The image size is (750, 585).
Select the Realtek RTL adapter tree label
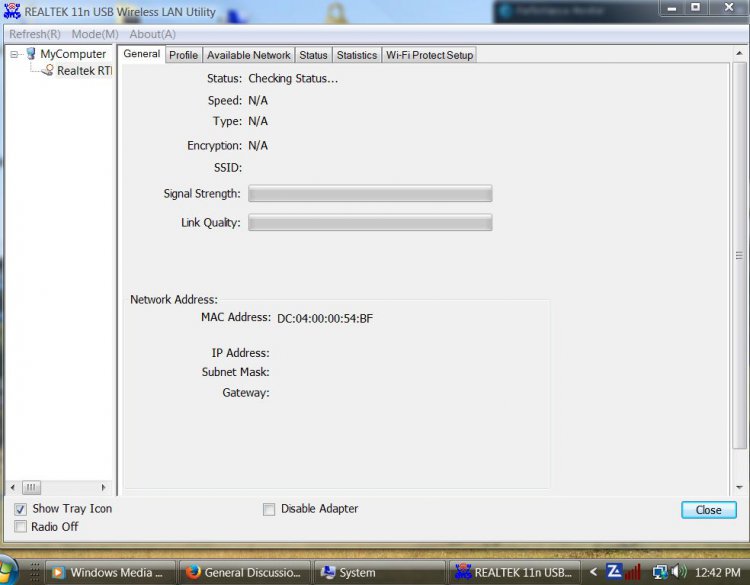click(x=85, y=71)
